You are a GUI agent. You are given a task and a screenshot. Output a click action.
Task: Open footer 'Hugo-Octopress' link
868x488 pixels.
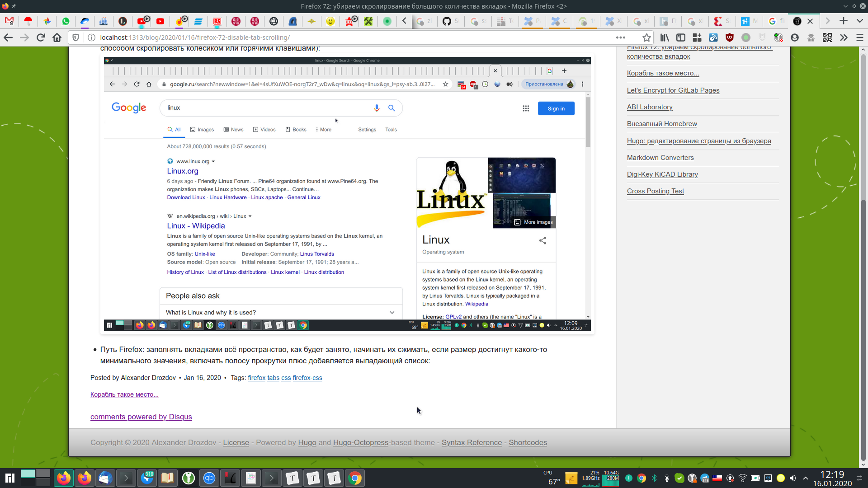click(361, 442)
